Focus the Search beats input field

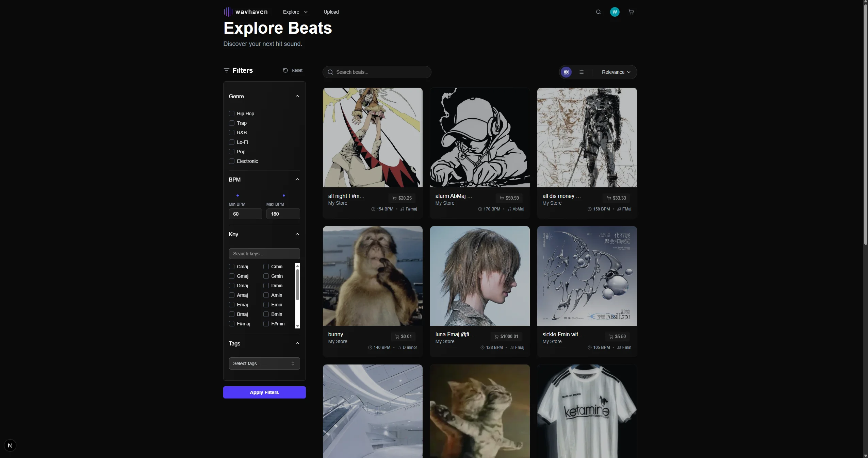(377, 72)
